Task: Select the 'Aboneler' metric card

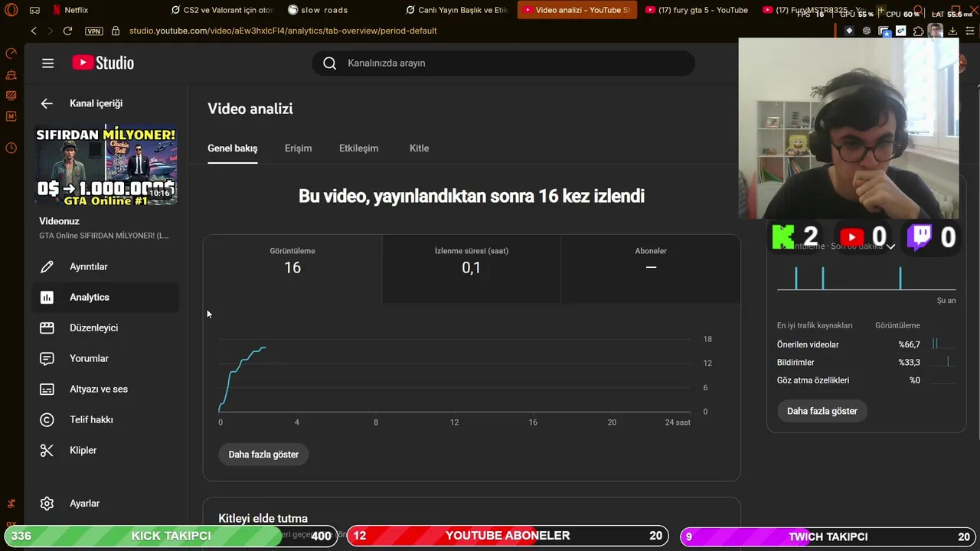Action: click(x=651, y=269)
